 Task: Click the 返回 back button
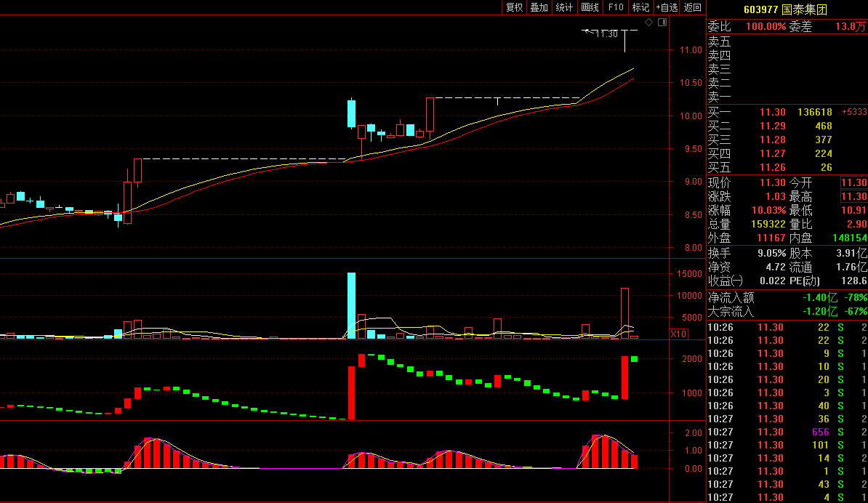pyautogui.click(x=693, y=7)
